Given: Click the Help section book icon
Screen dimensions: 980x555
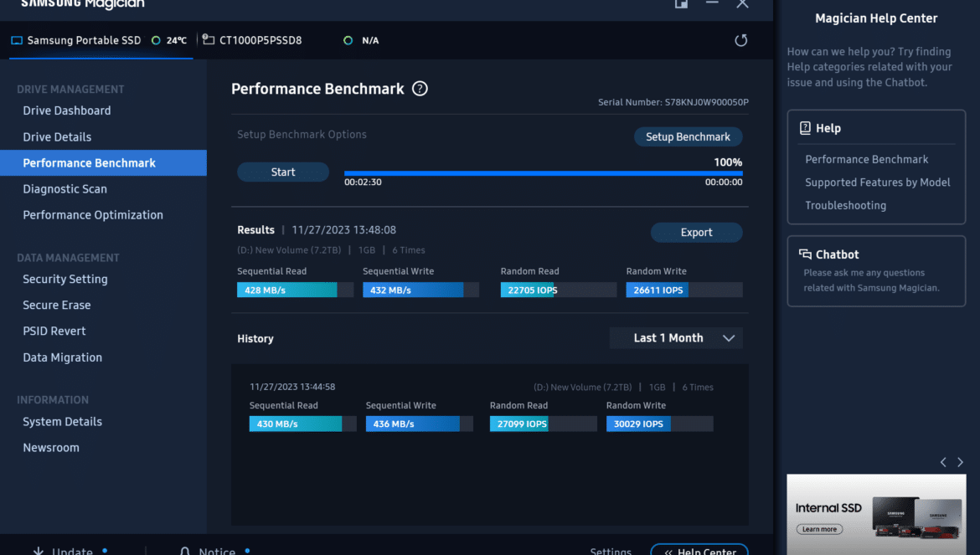Looking at the screenshot, I should pos(805,128).
